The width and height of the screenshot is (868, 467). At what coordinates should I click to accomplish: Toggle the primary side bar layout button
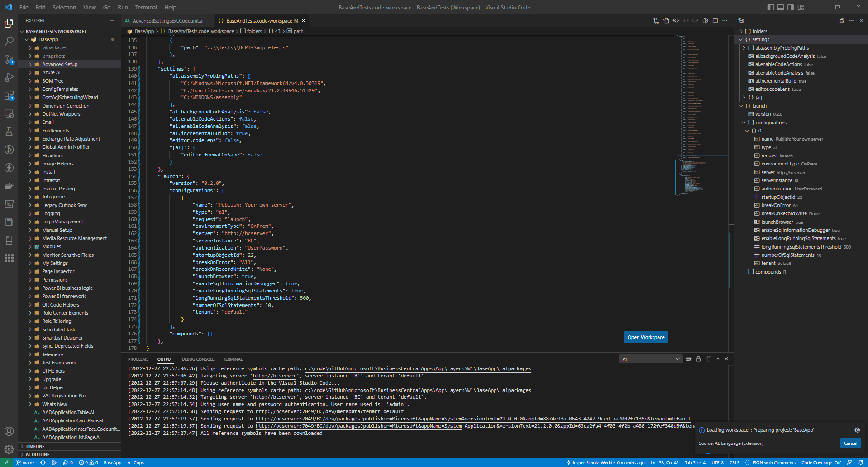tap(771, 7)
